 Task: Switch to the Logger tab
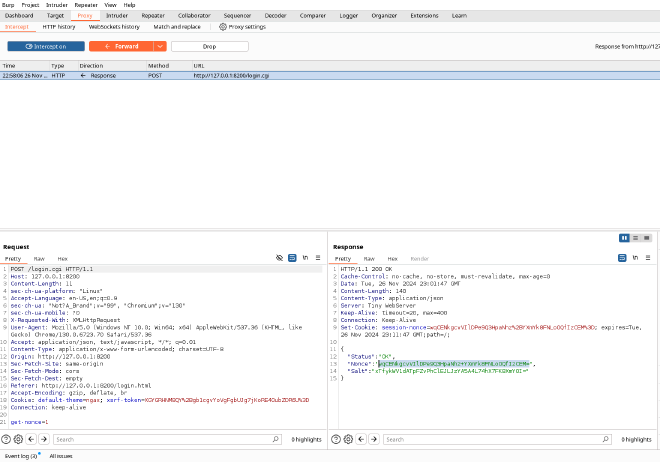pyautogui.click(x=349, y=16)
